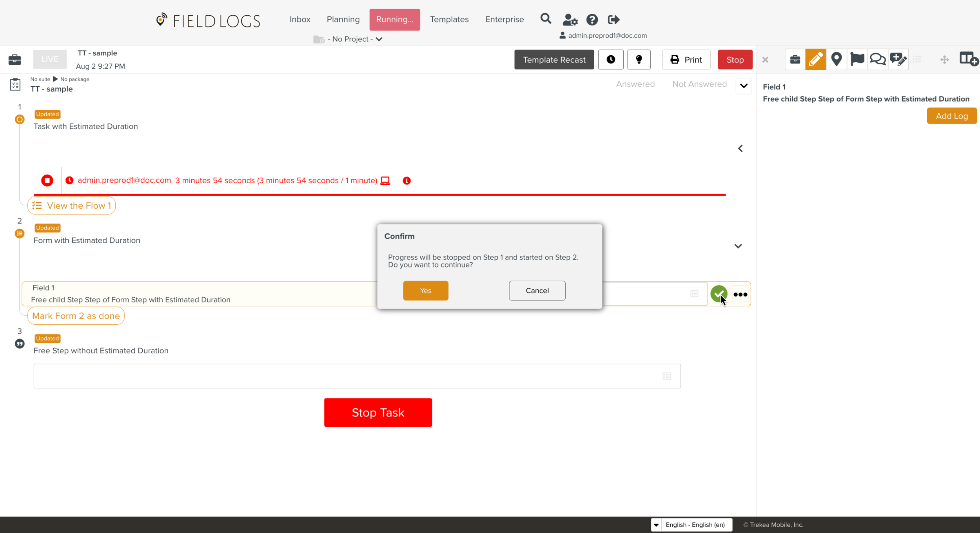Click the red stop-progress icon on Step 1
The image size is (980, 533).
coord(47,180)
